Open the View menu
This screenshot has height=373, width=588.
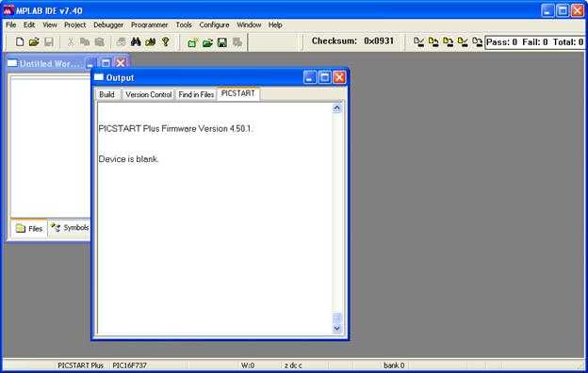click(50, 24)
